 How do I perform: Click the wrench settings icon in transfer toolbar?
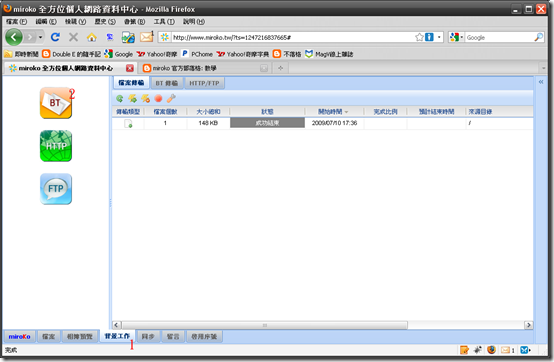point(171,99)
